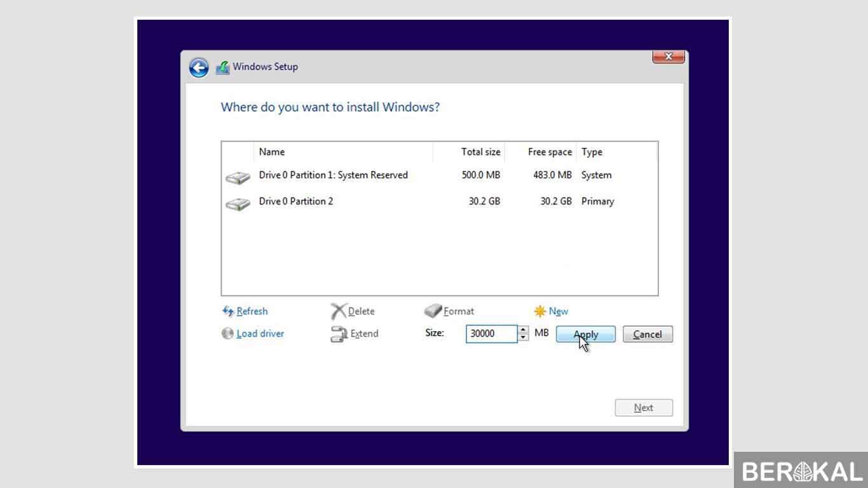
Task: Apply the 30000 MB partition size
Action: point(586,334)
